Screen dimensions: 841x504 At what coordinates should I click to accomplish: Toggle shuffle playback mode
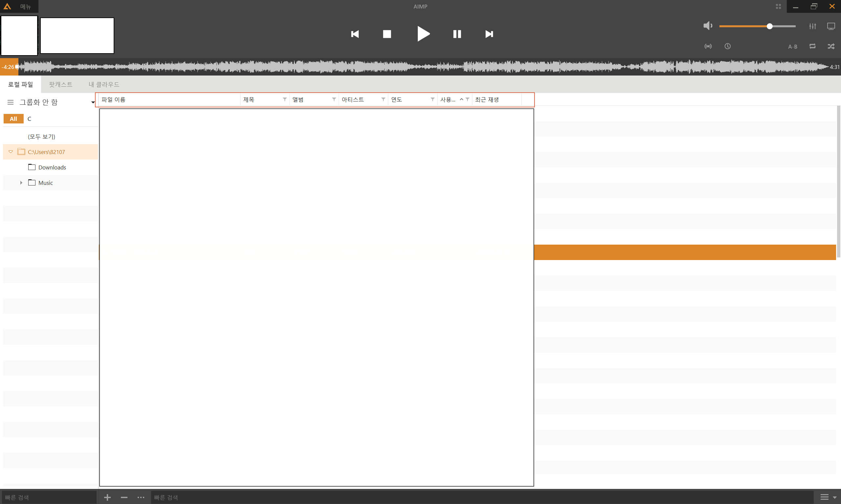pyautogui.click(x=831, y=46)
